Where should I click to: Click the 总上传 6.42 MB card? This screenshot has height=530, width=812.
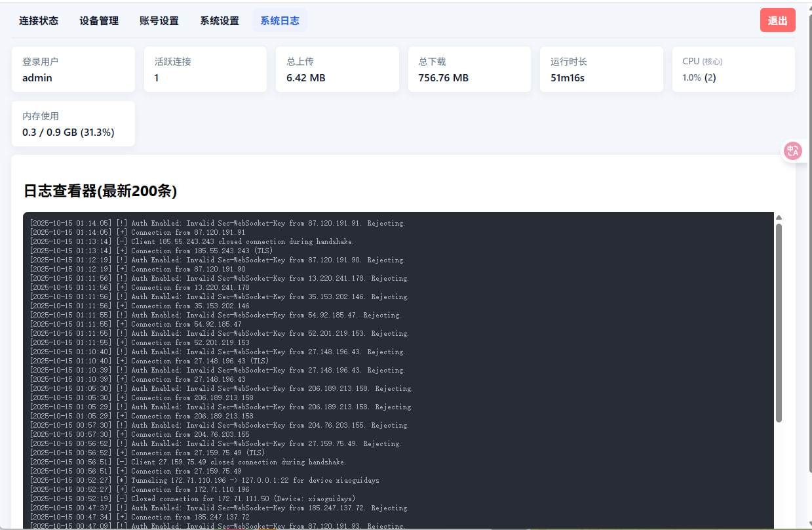[337, 70]
